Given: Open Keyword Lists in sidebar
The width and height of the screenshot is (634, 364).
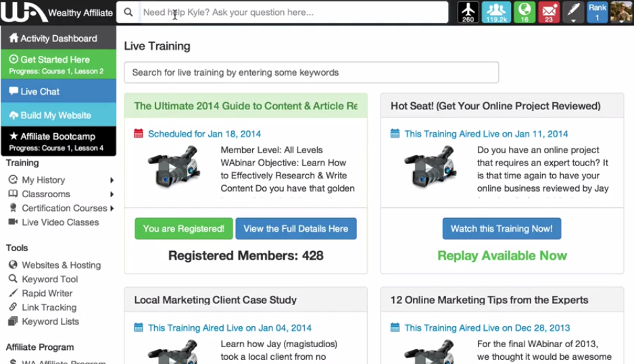Looking at the screenshot, I should pyautogui.click(x=50, y=321).
